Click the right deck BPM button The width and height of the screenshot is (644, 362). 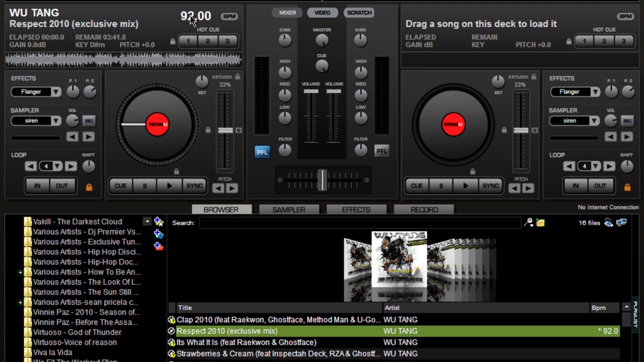(625, 16)
